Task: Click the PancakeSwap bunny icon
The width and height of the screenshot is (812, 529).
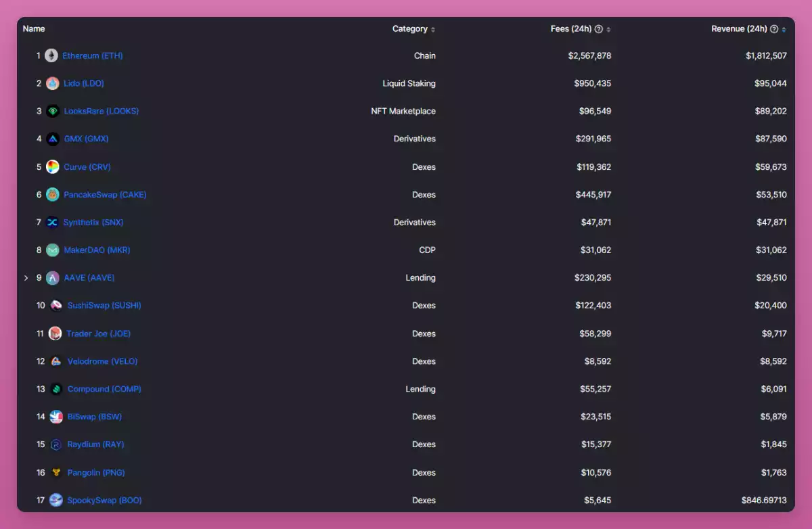Action: (53, 195)
